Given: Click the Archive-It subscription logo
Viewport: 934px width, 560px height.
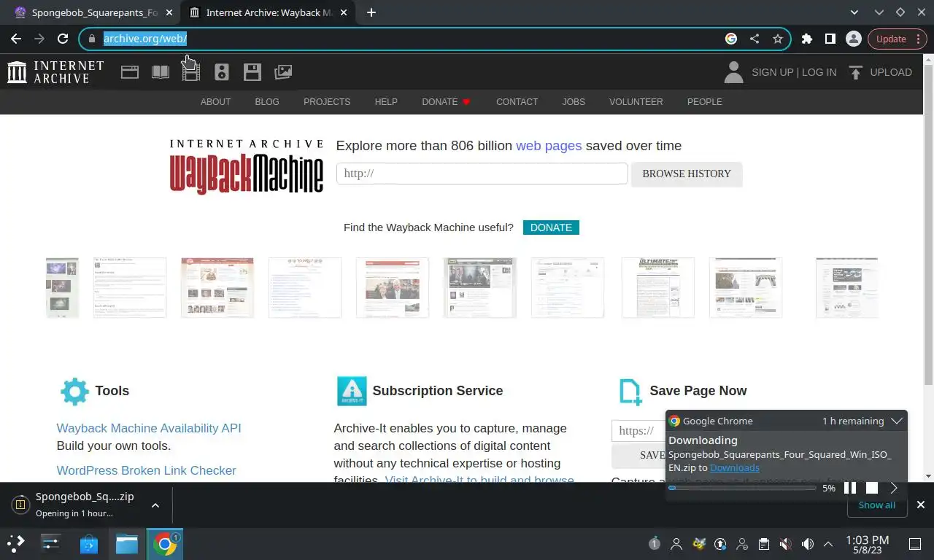Looking at the screenshot, I should (352, 391).
